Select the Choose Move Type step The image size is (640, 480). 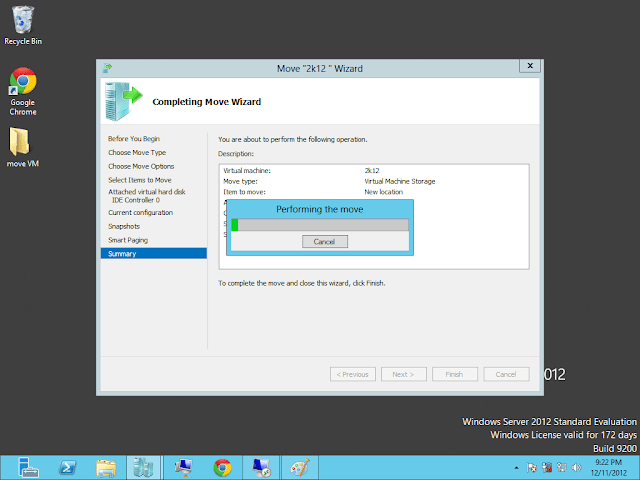click(138, 152)
